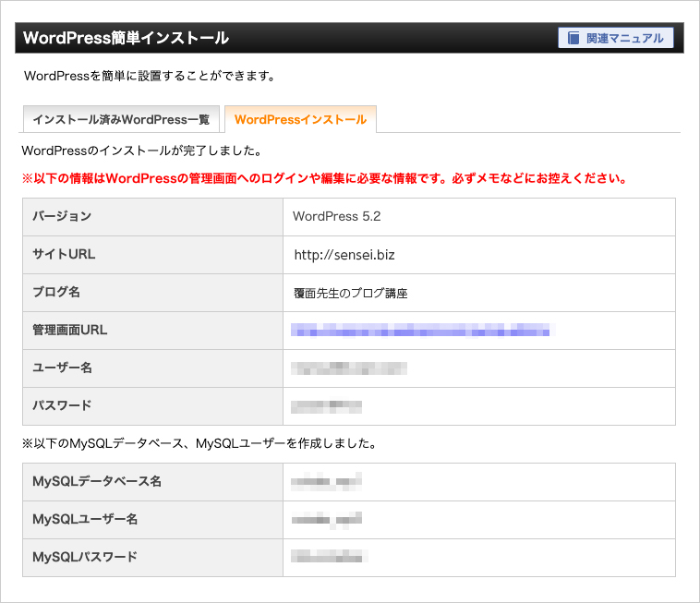Viewport: 700px width, 603px height.
Task: Select the WordPressインストール tab
Action: point(300,119)
